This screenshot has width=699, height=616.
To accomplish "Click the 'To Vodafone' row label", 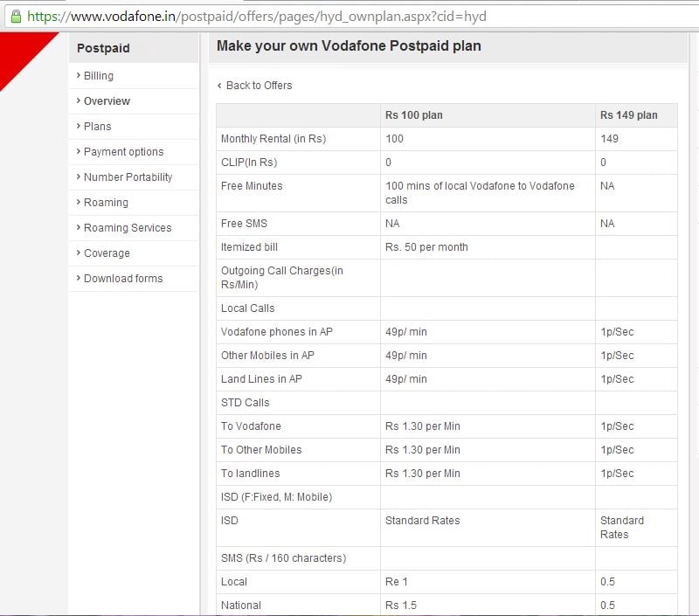I will [251, 426].
